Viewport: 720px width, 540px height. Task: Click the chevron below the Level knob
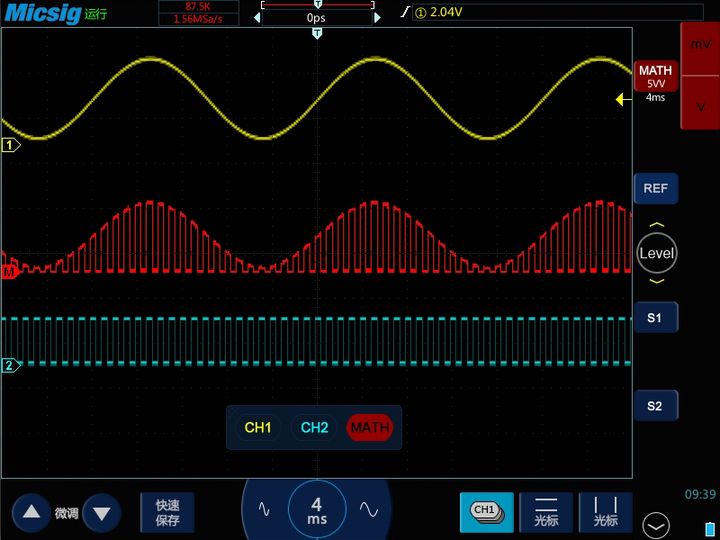(656, 281)
